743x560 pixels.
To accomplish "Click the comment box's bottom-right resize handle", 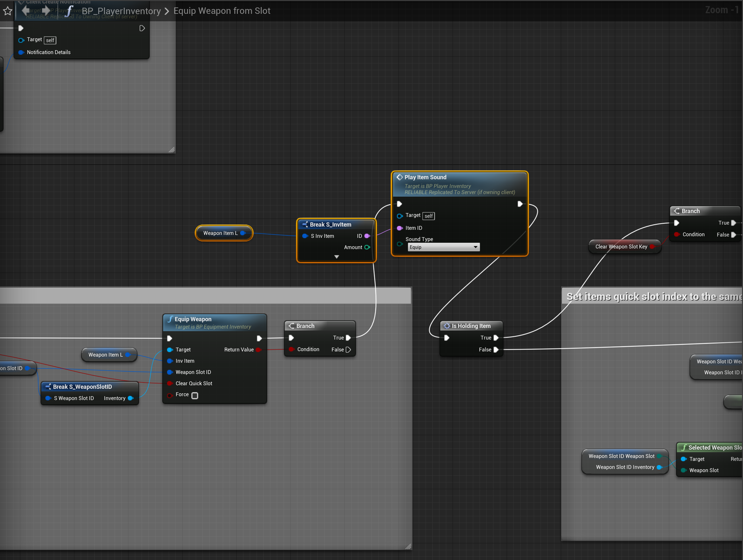I will point(408,546).
